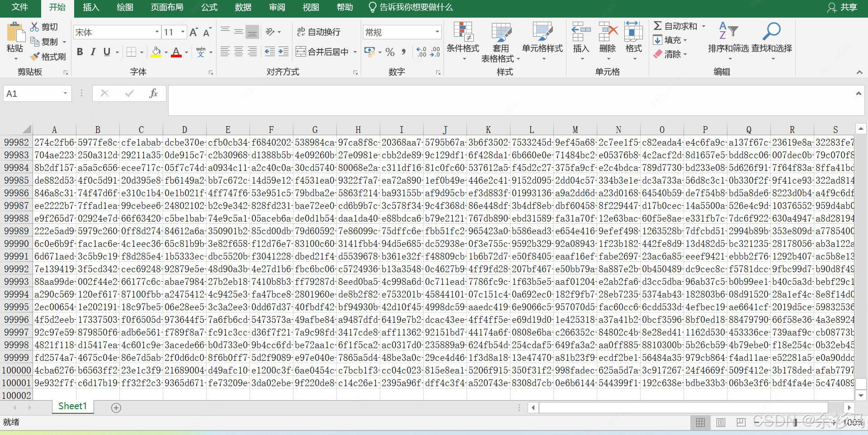The height and width of the screenshot is (435, 868).
Task: Open Find and Select 查找和选择
Action: (772, 41)
